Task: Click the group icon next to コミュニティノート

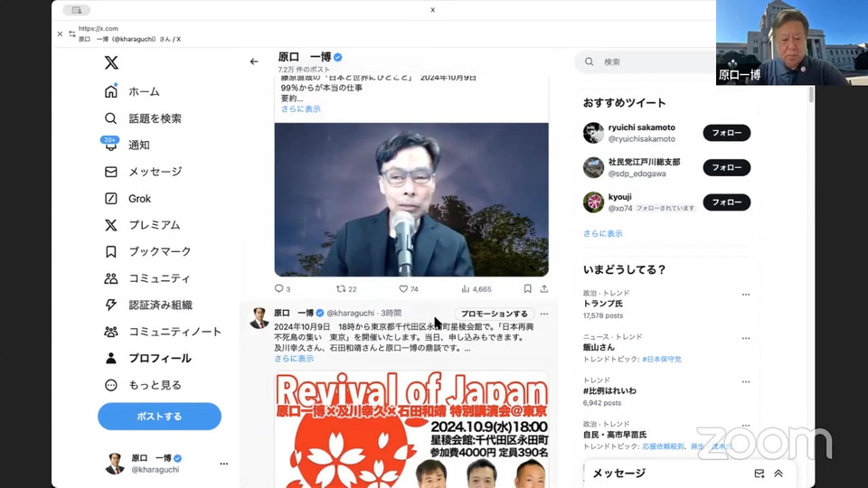Action: (110, 332)
